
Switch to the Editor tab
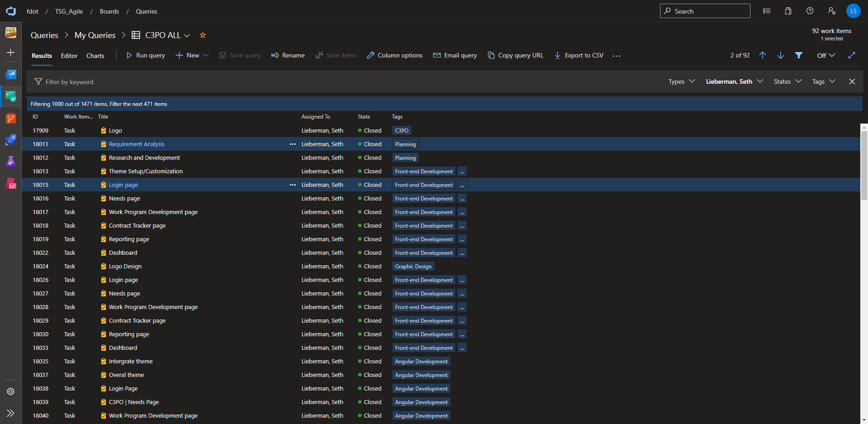[x=69, y=56]
